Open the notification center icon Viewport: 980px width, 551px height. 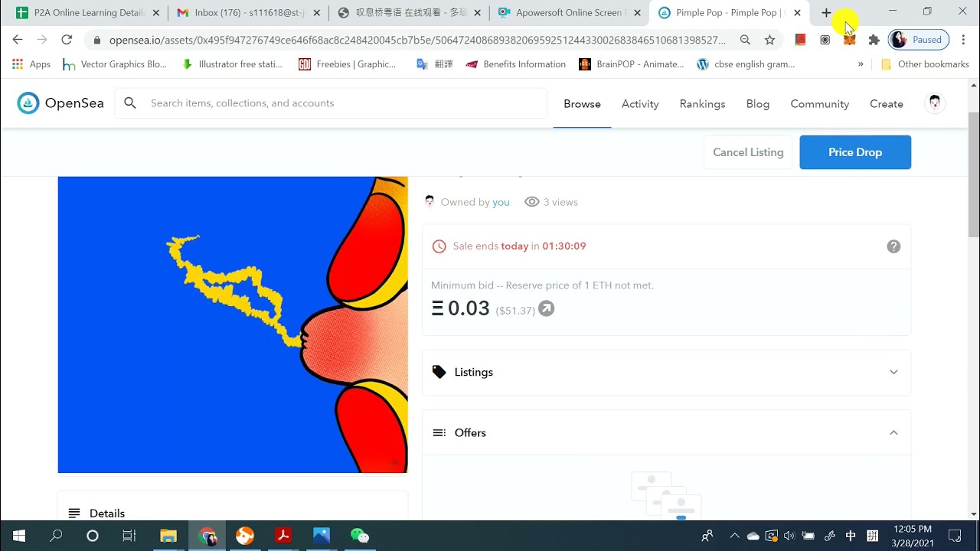955,536
